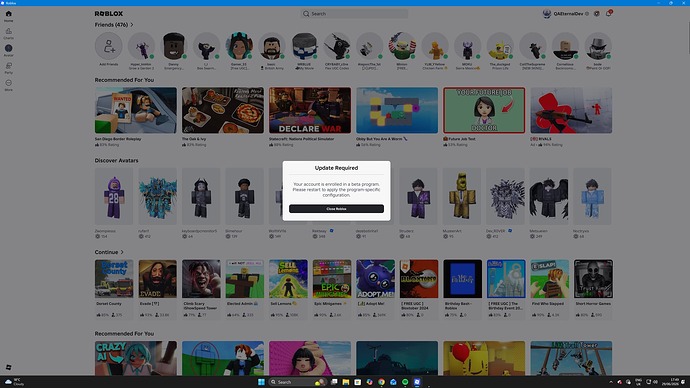Viewport: 690px width, 388px height.
Task: Open the CRAZY AI game thumbnail
Action: (x=136, y=358)
